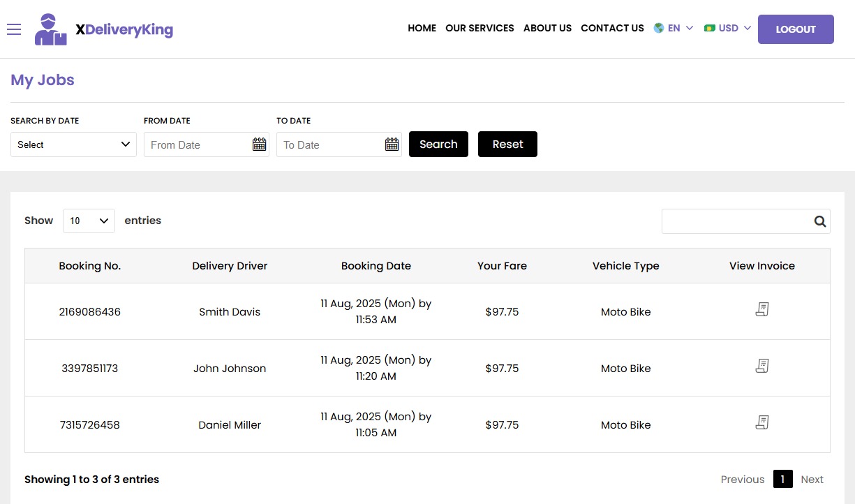This screenshot has width=855, height=504.
Task: View invoice for booking 2169086436
Action: [762, 309]
